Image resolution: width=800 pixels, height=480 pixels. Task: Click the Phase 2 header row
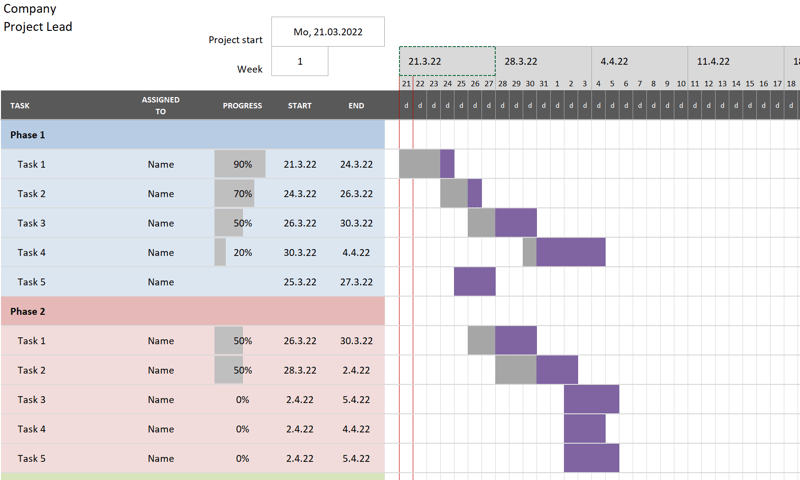coord(193,311)
